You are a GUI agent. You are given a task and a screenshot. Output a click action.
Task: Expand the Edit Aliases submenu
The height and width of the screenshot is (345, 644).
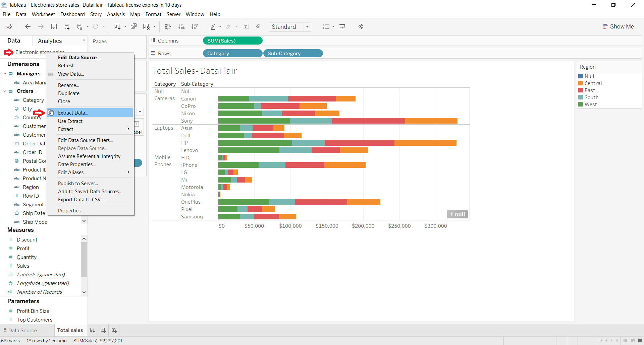[x=128, y=172]
